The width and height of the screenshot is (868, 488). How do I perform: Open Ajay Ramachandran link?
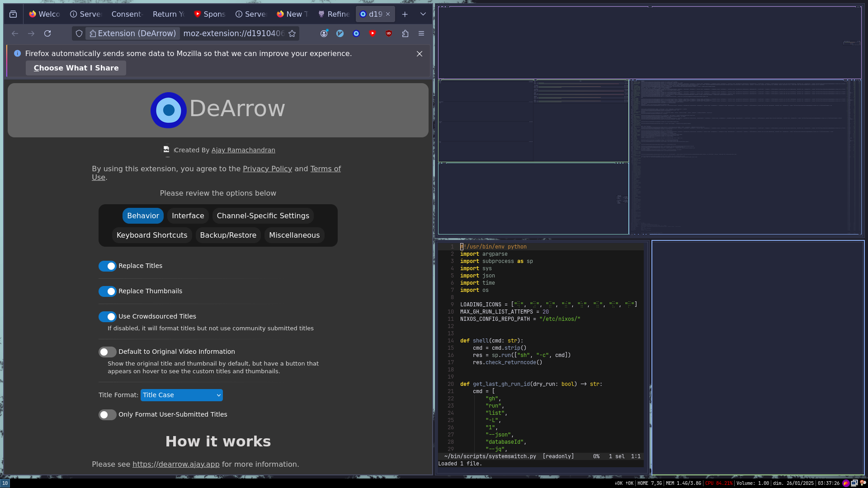coord(243,150)
